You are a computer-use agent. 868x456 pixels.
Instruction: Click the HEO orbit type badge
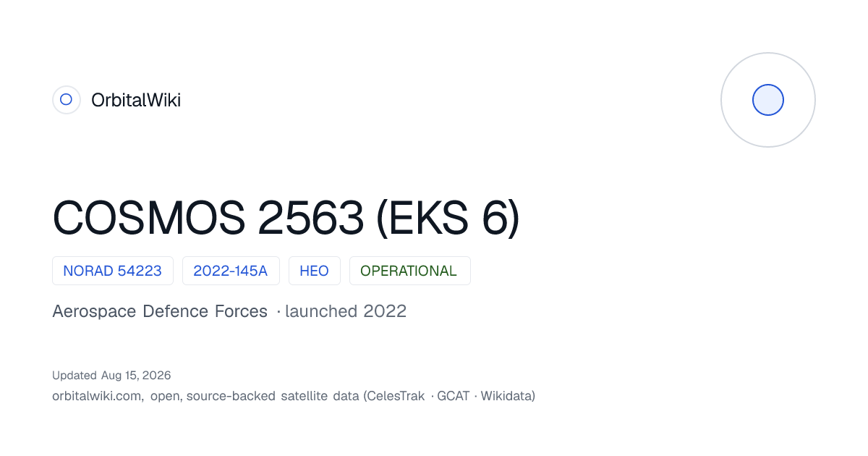(315, 271)
